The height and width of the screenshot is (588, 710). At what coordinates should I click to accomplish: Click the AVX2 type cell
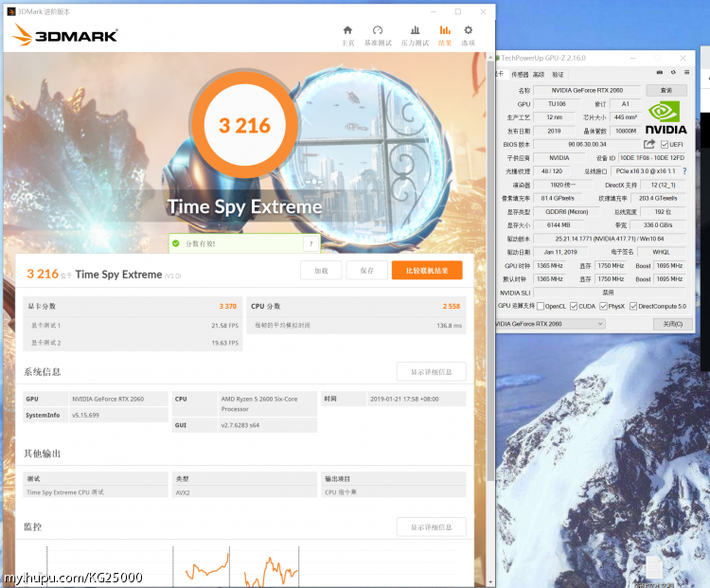tap(244, 492)
